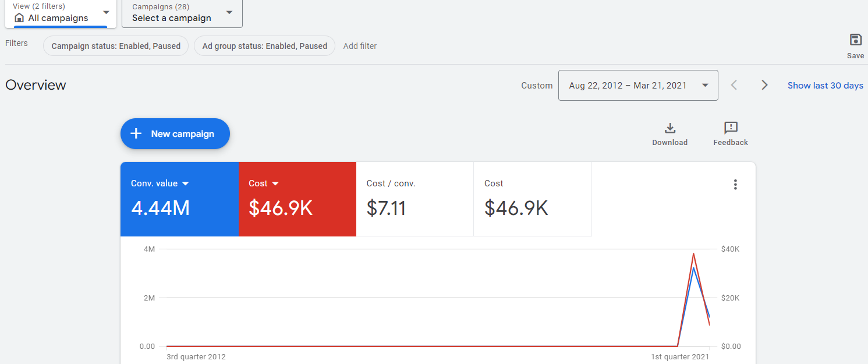
Task: Advance to next date range with right chevron
Action: click(x=764, y=84)
